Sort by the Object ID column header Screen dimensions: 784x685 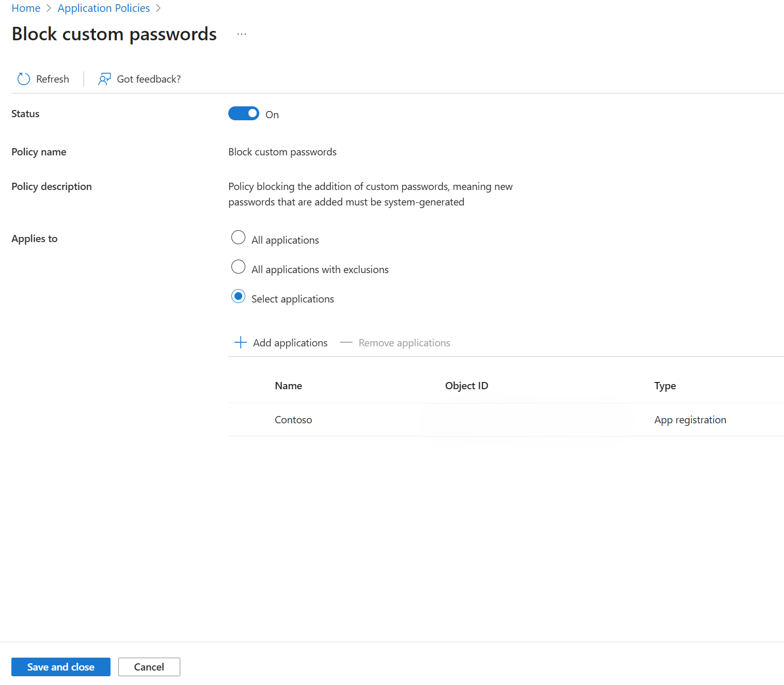[x=466, y=386]
